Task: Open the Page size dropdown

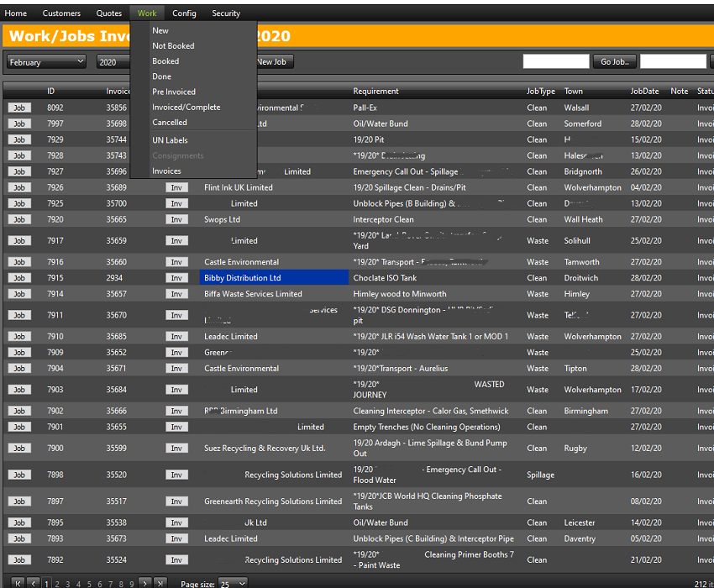Action: 232,584
